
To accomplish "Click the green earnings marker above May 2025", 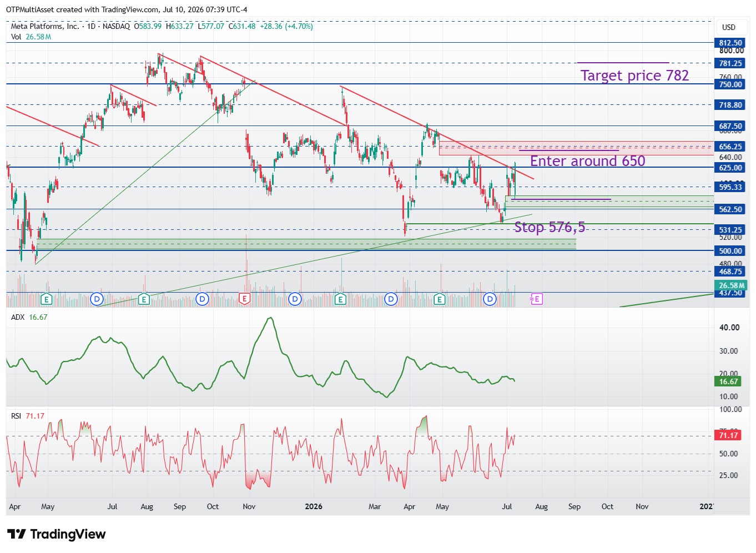I will tap(47, 299).
